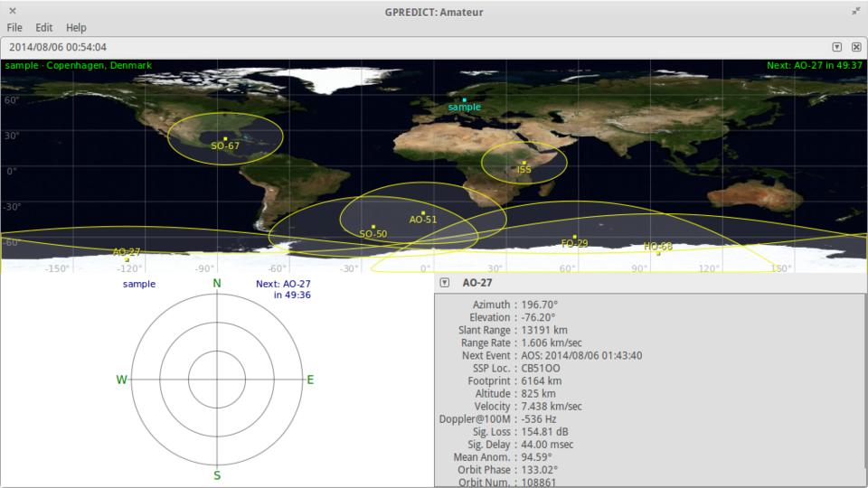Click the cyan sample ground station marker
This screenshot has height=488, width=868.
click(464, 99)
